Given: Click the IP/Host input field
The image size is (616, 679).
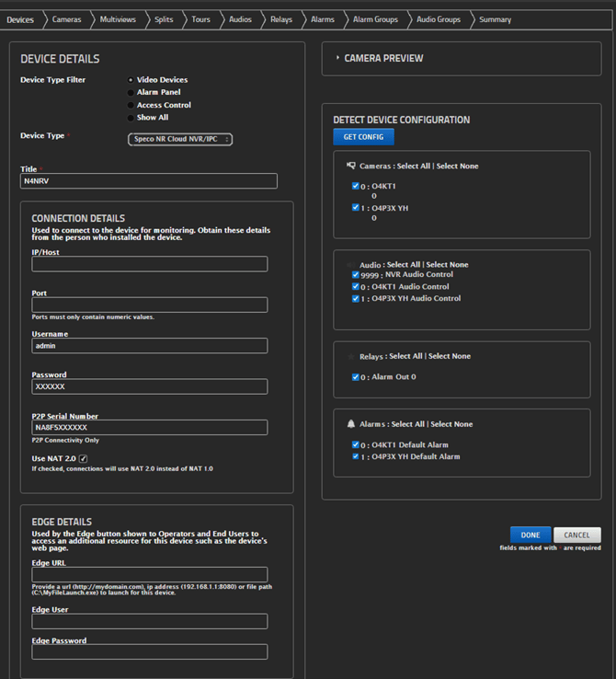Looking at the screenshot, I should 150,264.
